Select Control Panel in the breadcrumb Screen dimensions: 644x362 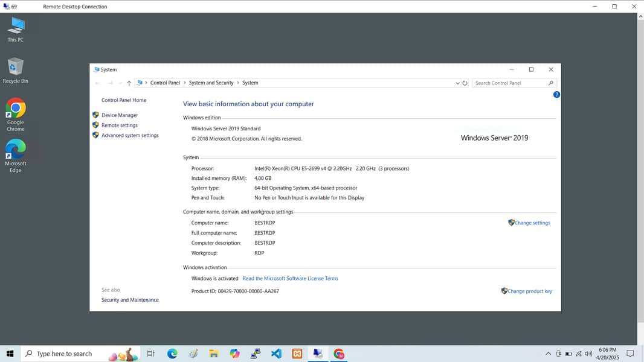[x=165, y=83]
